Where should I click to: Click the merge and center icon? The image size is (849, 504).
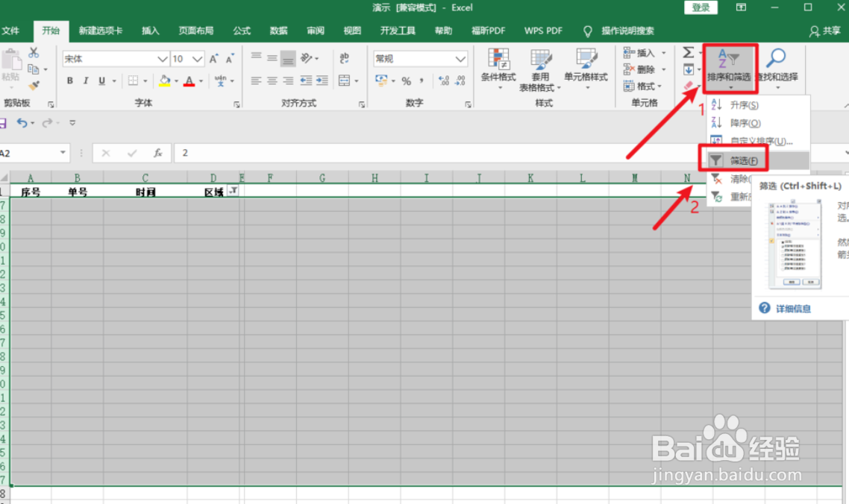tap(345, 81)
